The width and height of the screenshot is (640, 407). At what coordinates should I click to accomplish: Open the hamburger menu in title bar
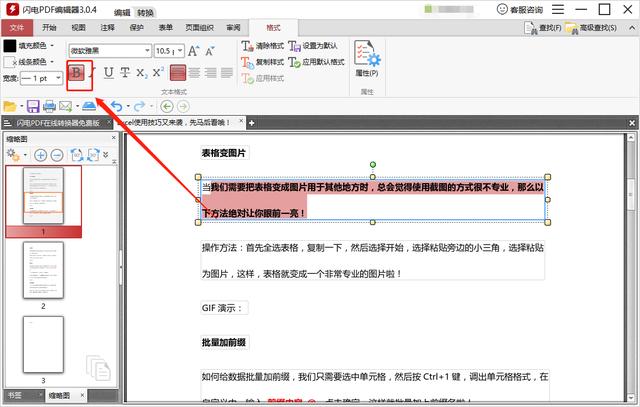pos(558,9)
